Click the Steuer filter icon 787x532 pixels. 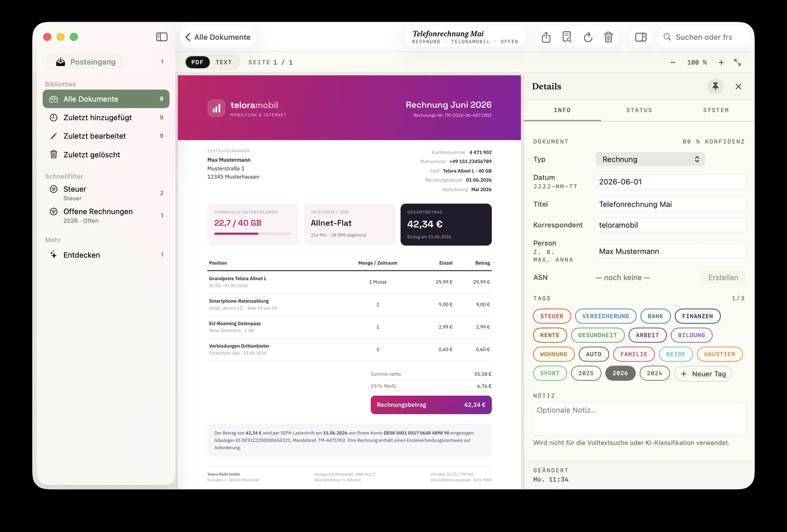coord(54,189)
